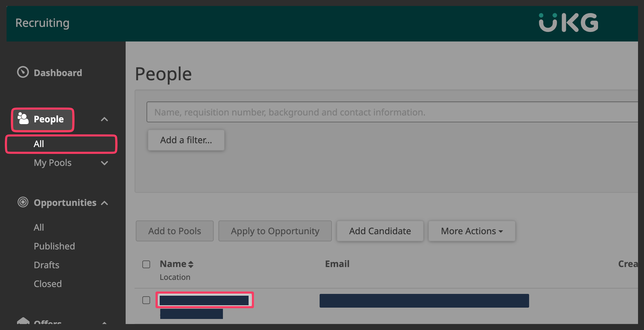The width and height of the screenshot is (644, 330).
Task: Check the first candidate row checkbox
Action: (x=146, y=300)
